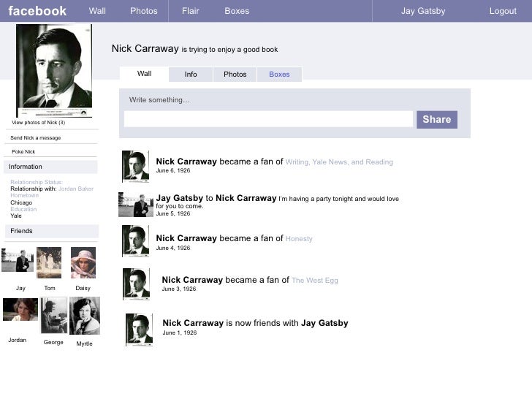
Task: Click the name label 'George' under friends
Action: point(53,342)
